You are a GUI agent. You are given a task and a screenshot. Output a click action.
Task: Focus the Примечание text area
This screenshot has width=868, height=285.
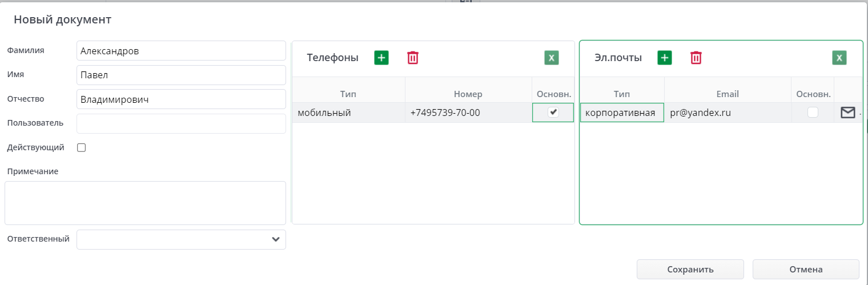click(145, 203)
